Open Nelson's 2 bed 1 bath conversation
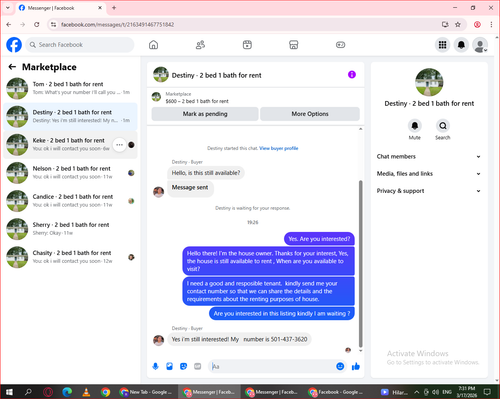 70,173
